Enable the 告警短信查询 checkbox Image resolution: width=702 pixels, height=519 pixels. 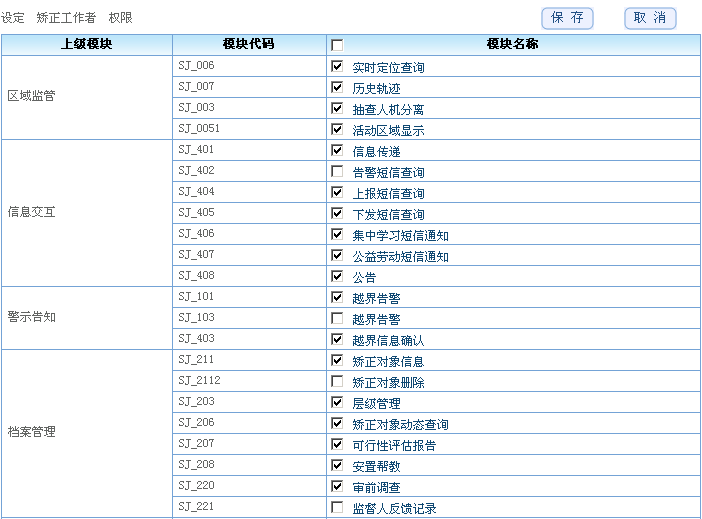pos(337,172)
